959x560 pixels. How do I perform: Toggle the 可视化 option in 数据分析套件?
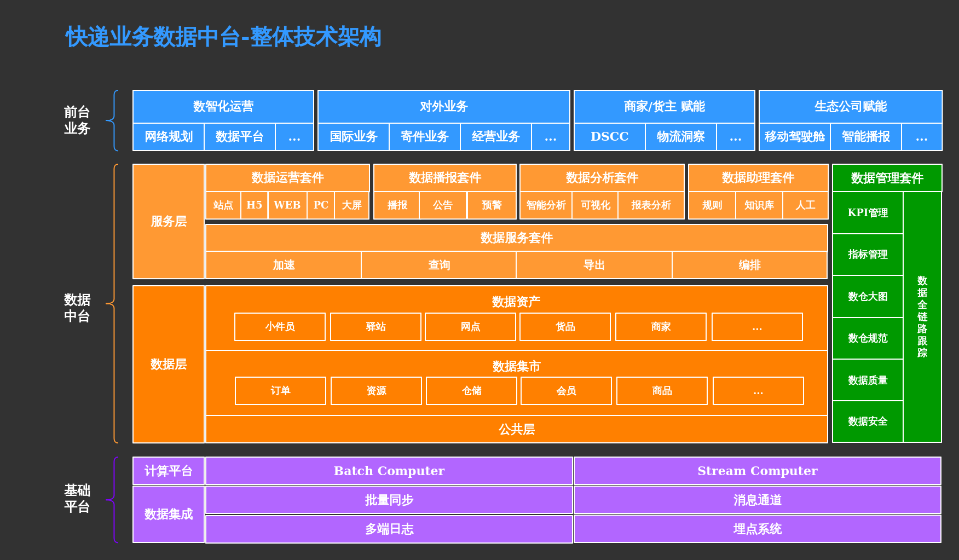[594, 205]
